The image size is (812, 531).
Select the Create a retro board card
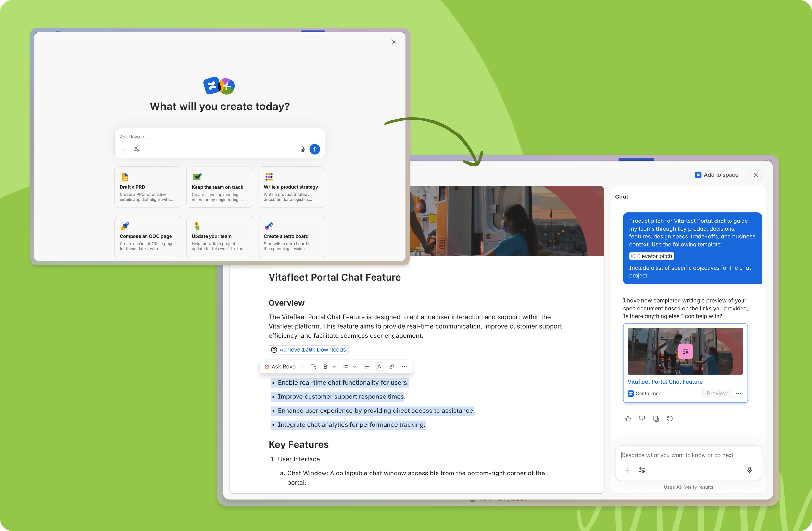[291, 236]
